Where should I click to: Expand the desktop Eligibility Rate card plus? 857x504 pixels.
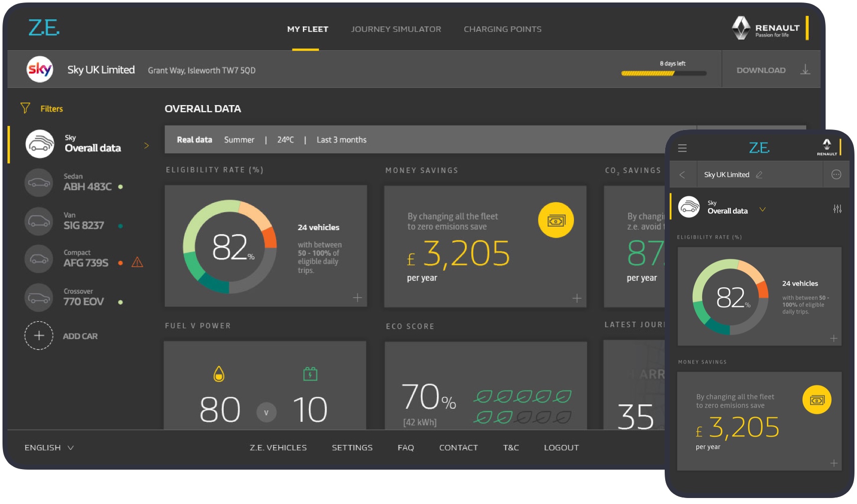click(x=357, y=298)
